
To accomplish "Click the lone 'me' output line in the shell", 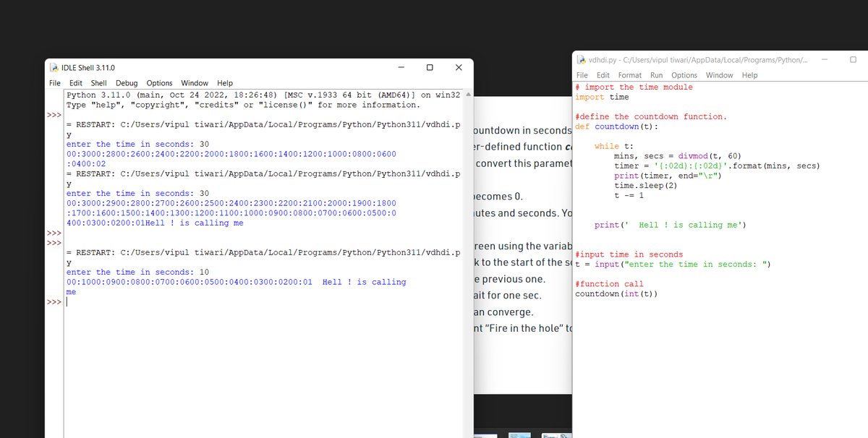I will click(x=71, y=292).
